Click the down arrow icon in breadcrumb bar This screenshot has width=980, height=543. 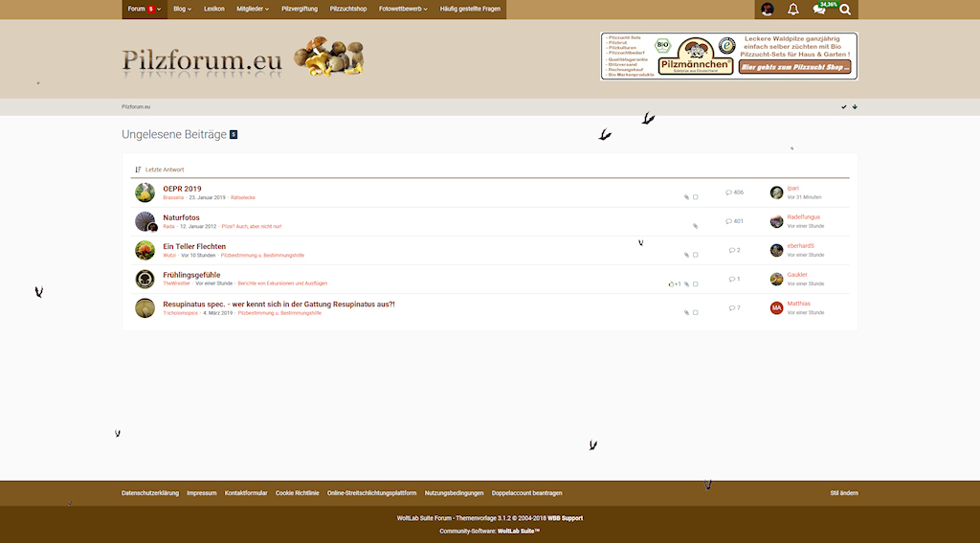855,107
